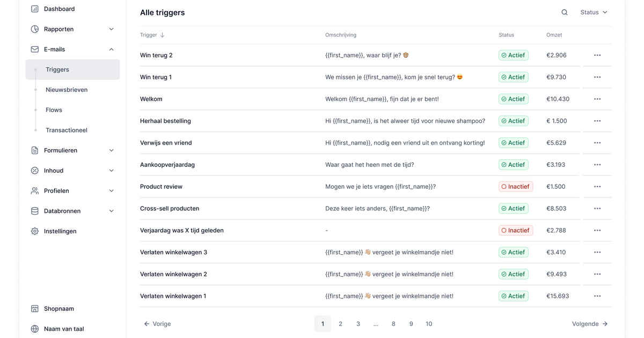This screenshot has height=338, width=644.
Task: Expand the Rapporten section
Action: (x=111, y=29)
